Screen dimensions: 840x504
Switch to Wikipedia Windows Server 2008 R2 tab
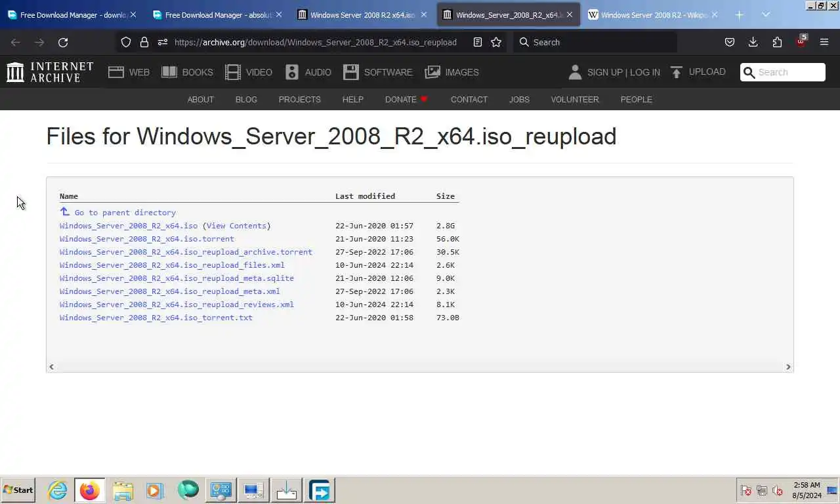pos(653,14)
